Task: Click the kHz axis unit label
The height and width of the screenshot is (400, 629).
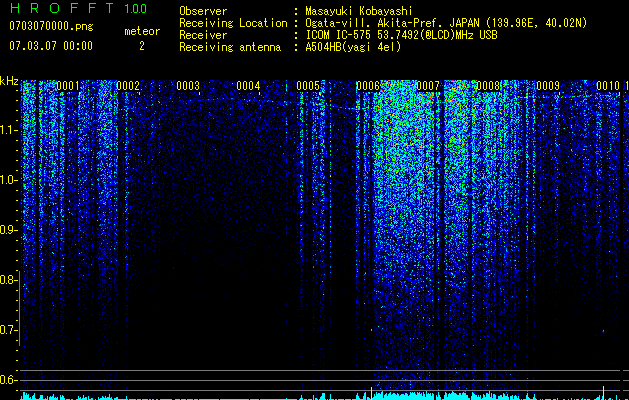Action: click(x=9, y=81)
